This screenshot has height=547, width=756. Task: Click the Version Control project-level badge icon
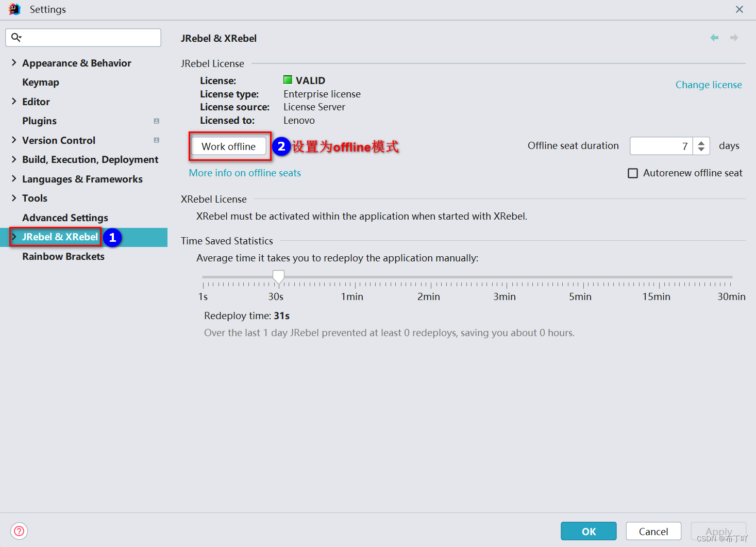157,140
